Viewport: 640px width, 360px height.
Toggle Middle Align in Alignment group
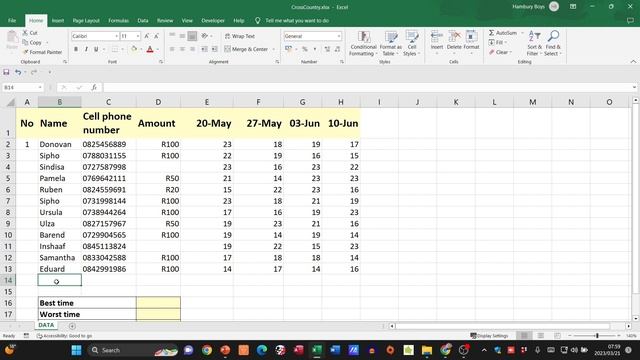click(182, 36)
